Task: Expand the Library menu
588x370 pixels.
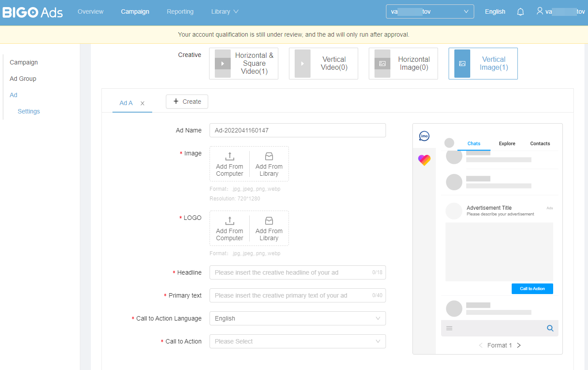Action: pos(225,11)
